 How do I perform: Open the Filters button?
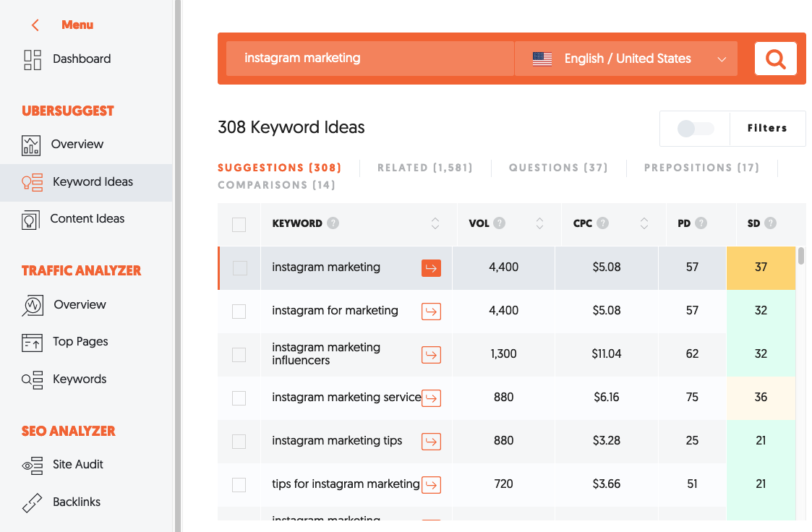click(766, 129)
